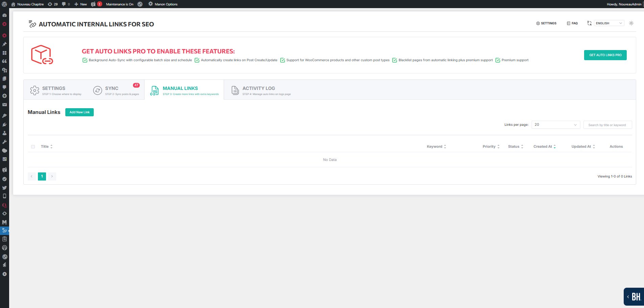Click the Twitter bird icon in the sidebar
Image resolution: width=644 pixels, height=308 pixels.
(x=5, y=188)
